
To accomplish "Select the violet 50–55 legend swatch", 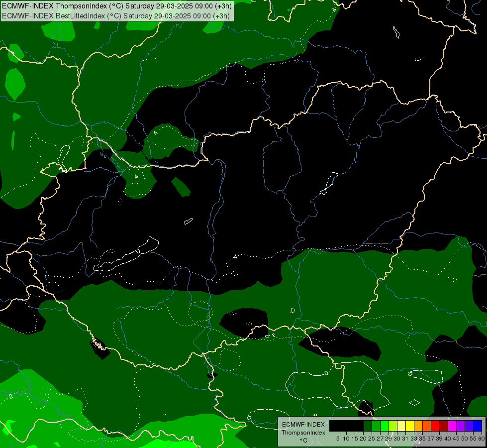I will click(469, 426).
